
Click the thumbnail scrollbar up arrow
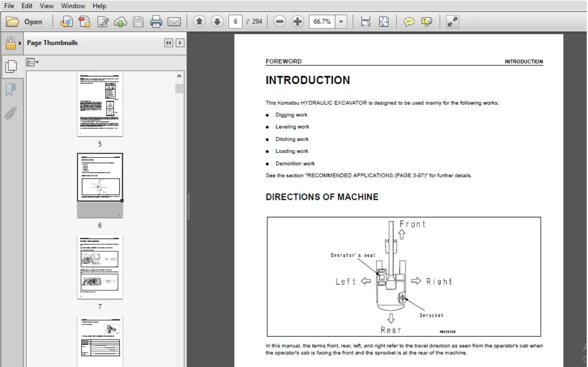tap(179, 76)
